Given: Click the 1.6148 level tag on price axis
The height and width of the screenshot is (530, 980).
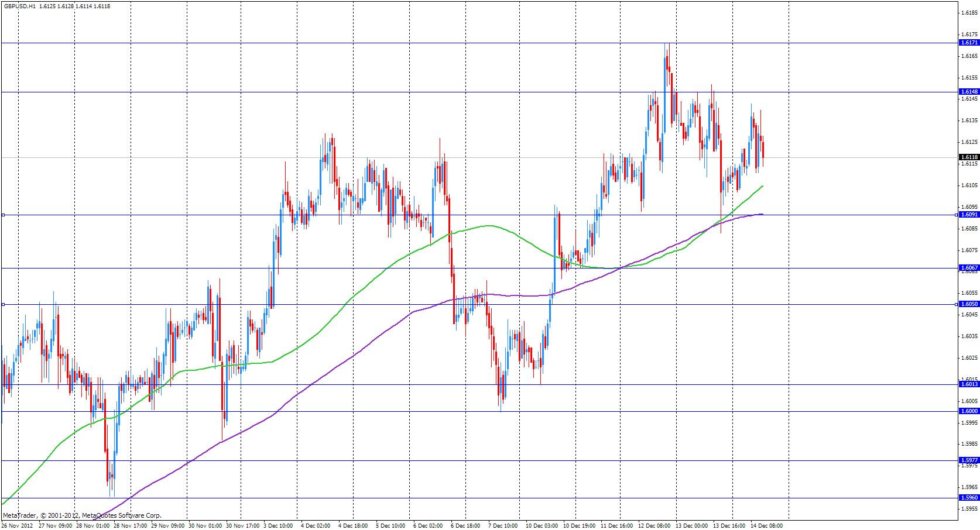Looking at the screenshot, I should 969,92.
